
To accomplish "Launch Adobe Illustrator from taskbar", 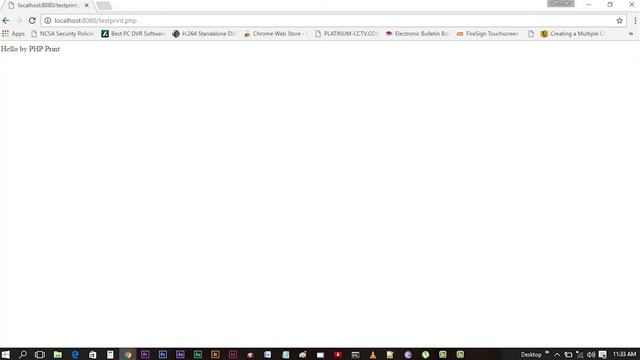I will pyautogui.click(x=215, y=354).
